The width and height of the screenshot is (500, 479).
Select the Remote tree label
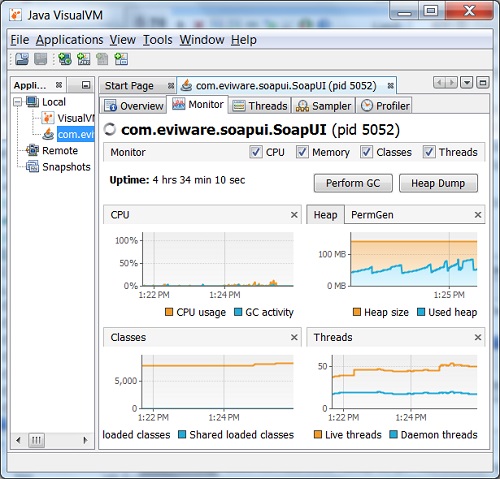click(x=60, y=150)
